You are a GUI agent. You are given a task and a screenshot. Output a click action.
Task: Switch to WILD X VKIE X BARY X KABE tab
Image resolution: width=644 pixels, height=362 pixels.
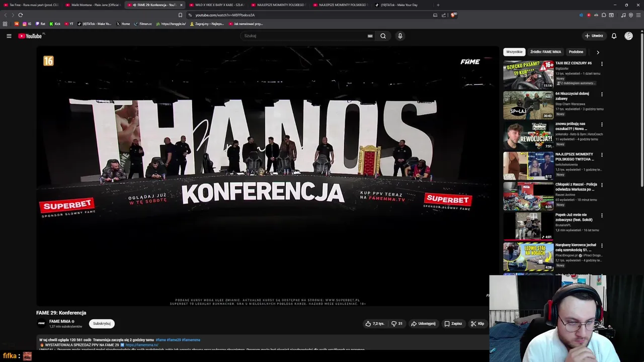pos(217,5)
